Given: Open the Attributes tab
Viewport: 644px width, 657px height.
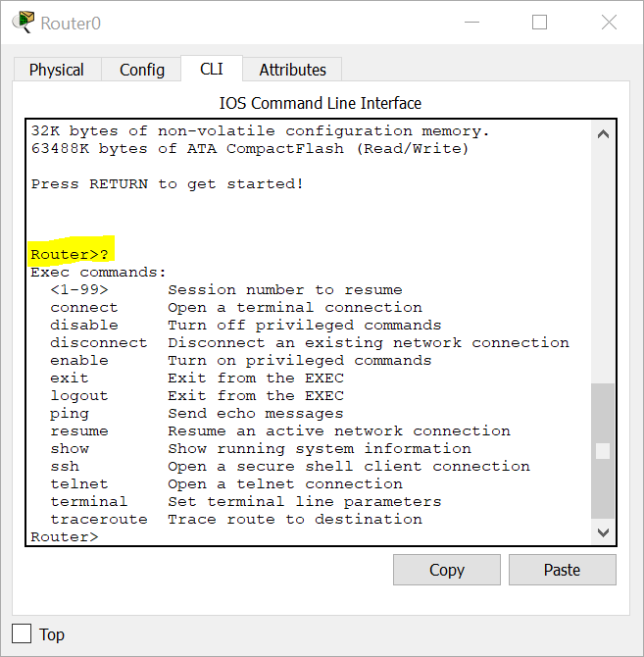Looking at the screenshot, I should click(x=292, y=70).
